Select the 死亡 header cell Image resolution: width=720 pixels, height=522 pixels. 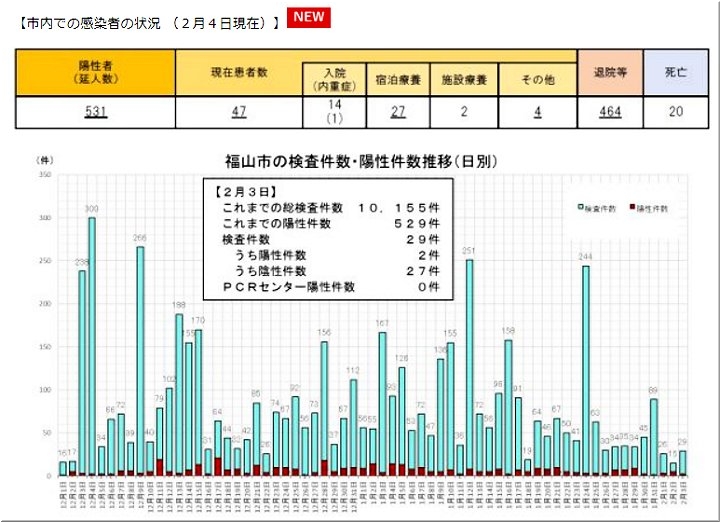[x=675, y=72]
